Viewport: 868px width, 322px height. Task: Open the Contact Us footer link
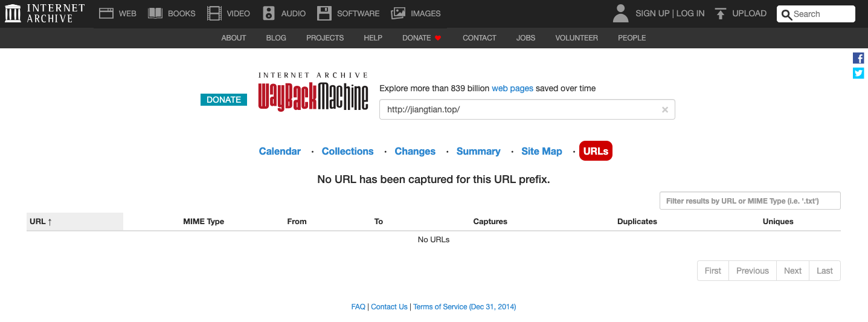[x=389, y=307]
